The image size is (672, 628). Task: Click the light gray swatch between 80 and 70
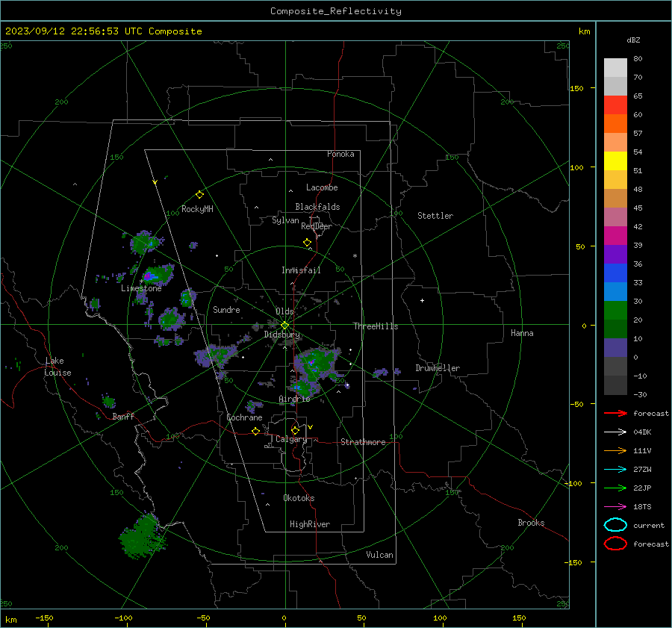pyautogui.click(x=615, y=68)
